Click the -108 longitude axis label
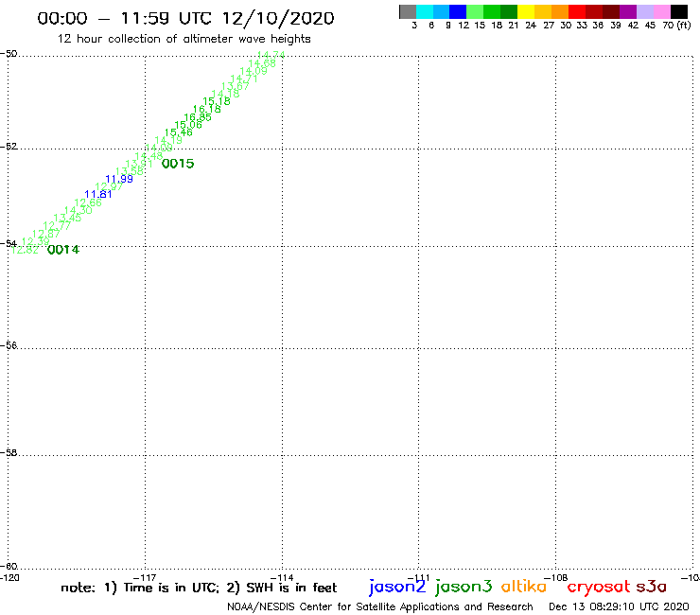This screenshot has height=615, width=700. [x=556, y=577]
